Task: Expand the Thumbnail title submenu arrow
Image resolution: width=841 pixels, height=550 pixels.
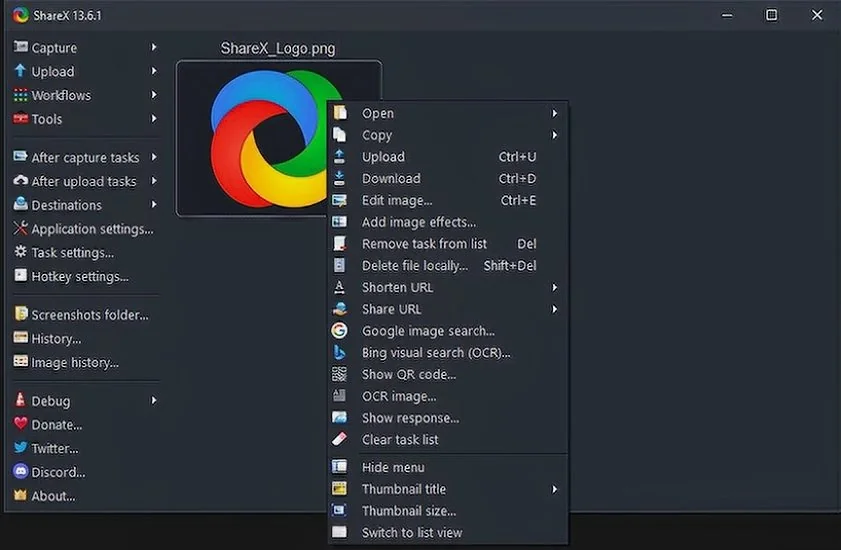Action: point(555,489)
